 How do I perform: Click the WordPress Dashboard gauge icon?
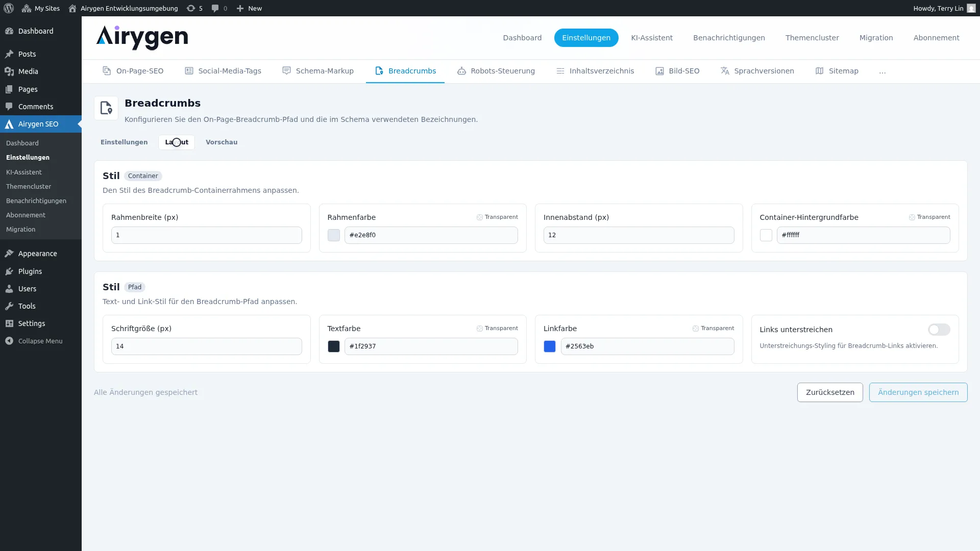pos(9,31)
